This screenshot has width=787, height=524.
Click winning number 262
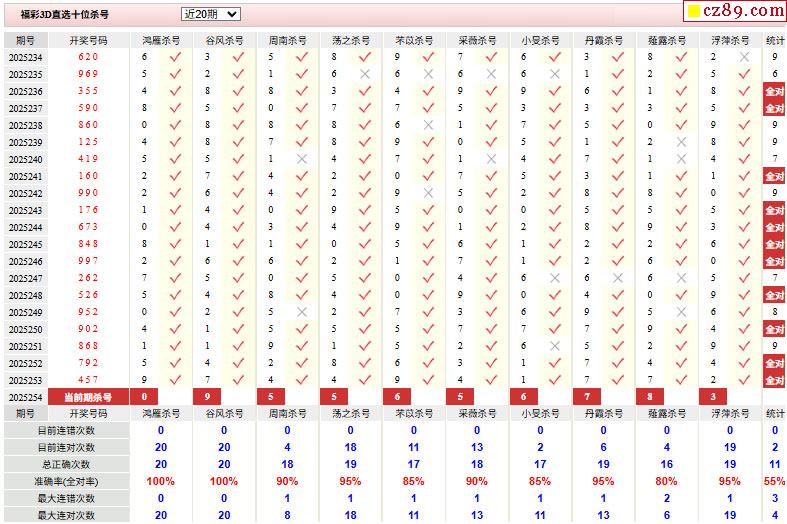pos(88,278)
